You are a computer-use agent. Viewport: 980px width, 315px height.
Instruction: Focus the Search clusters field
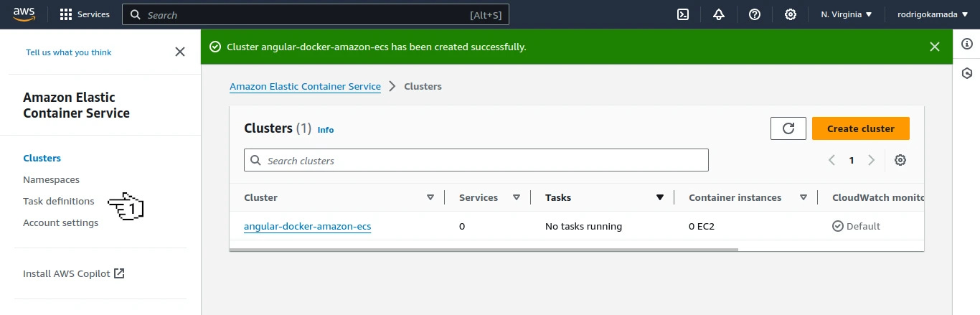[476, 160]
